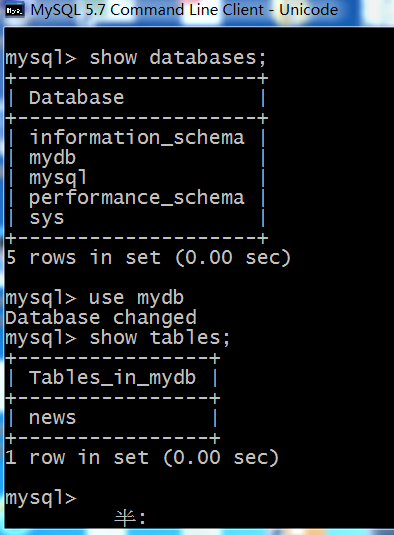This screenshot has width=394, height=535.
Task: Click the MySQL icon in the title bar
Action: click(x=15, y=10)
